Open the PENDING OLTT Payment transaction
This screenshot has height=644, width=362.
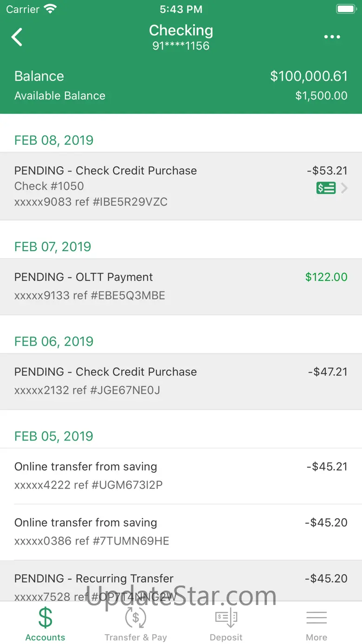(x=181, y=286)
